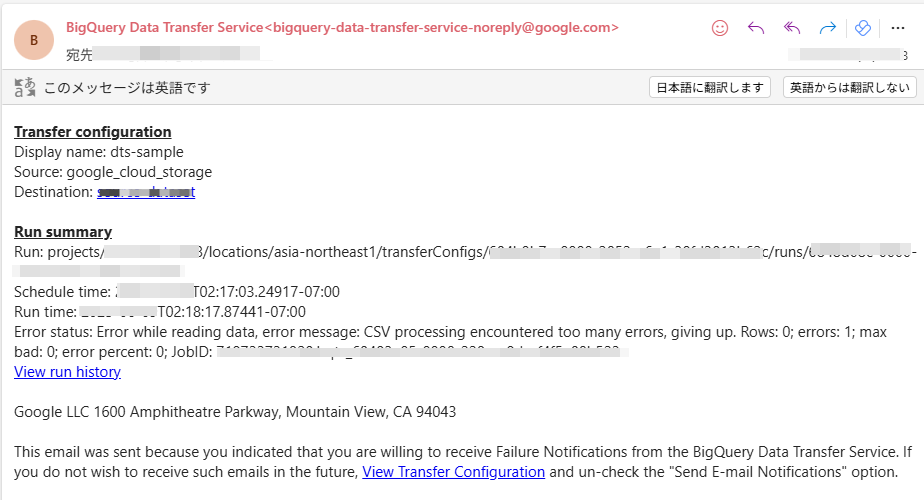Click the sender avatar with letter B

pyautogui.click(x=34, y=40)
